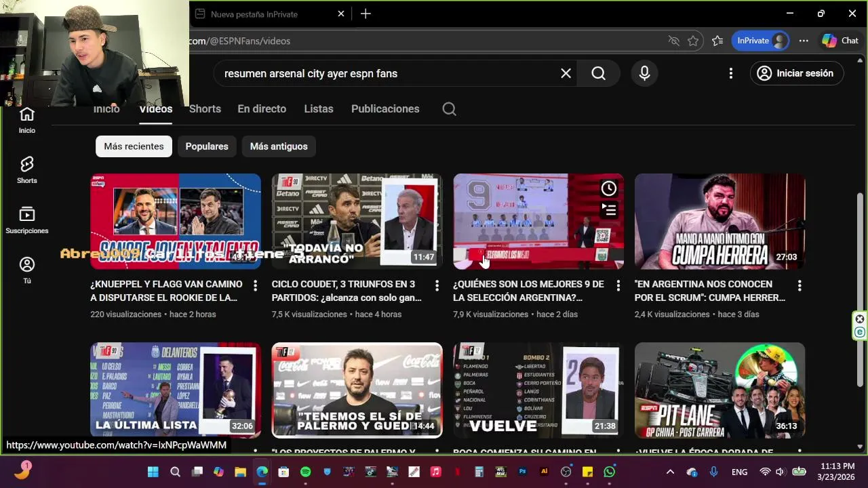Switch to the Vídeos channel tab

(156, 109)
